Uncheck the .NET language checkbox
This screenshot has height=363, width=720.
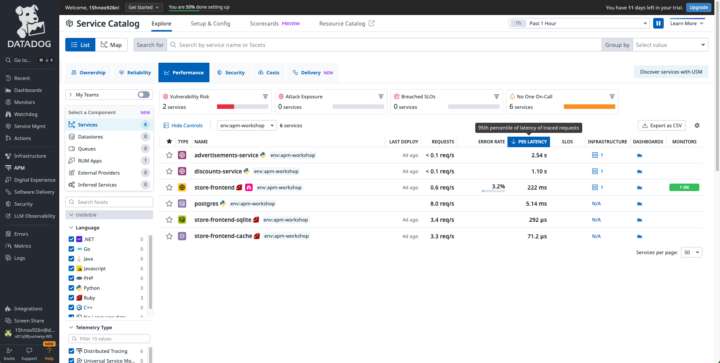click(x=71, y=239)
